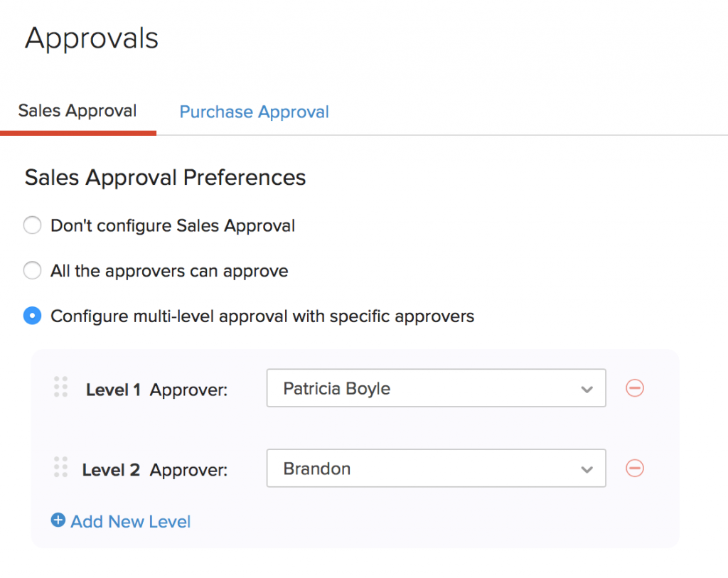728x578 pixels.
Task: Switch to the Sales Approval tab
Action: click(x=77, y=111)
